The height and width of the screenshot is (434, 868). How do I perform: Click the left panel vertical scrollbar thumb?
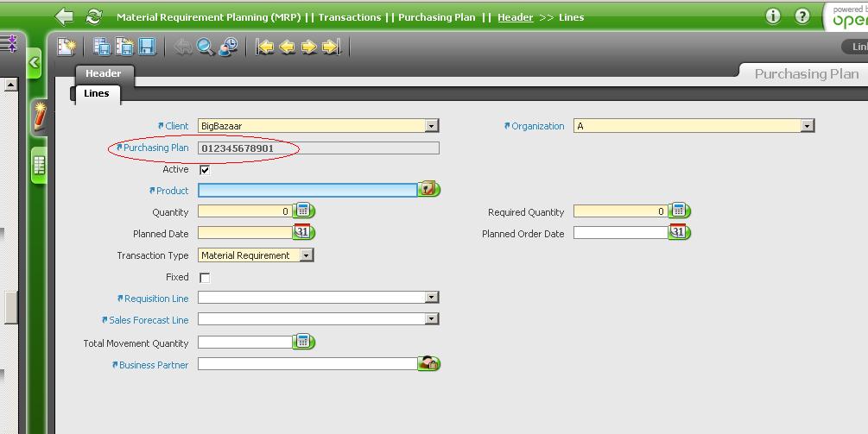11,307
